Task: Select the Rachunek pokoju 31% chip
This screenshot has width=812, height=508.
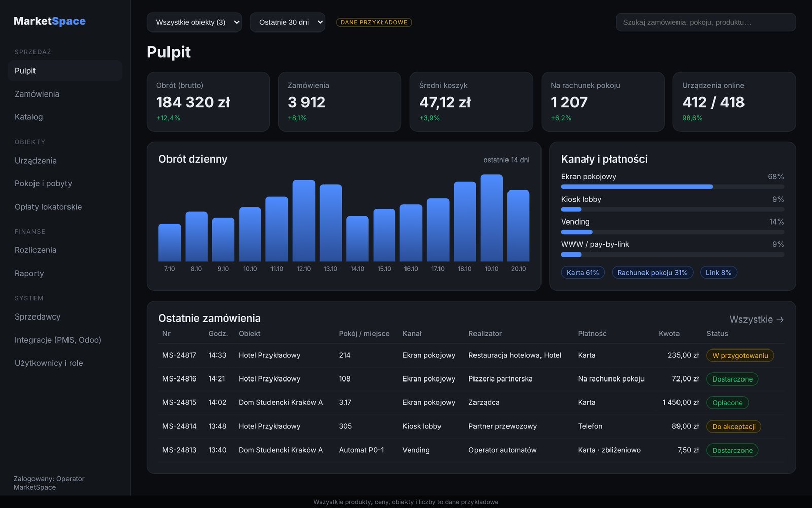Action: point(652,273)
